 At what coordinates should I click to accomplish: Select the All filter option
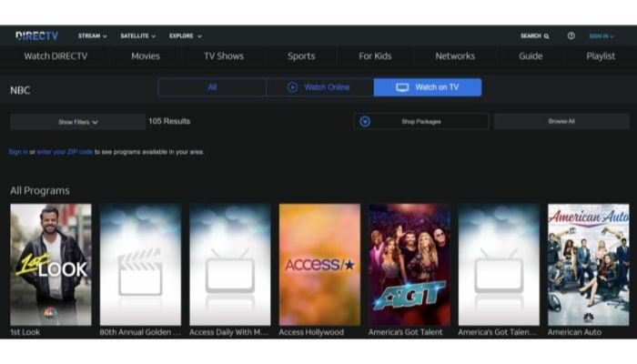click(212, 87)
